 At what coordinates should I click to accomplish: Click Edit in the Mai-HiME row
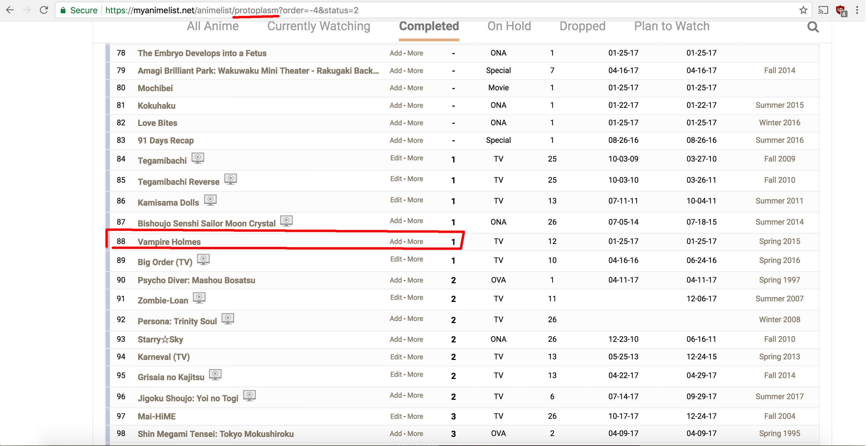[x=396, y=416]
